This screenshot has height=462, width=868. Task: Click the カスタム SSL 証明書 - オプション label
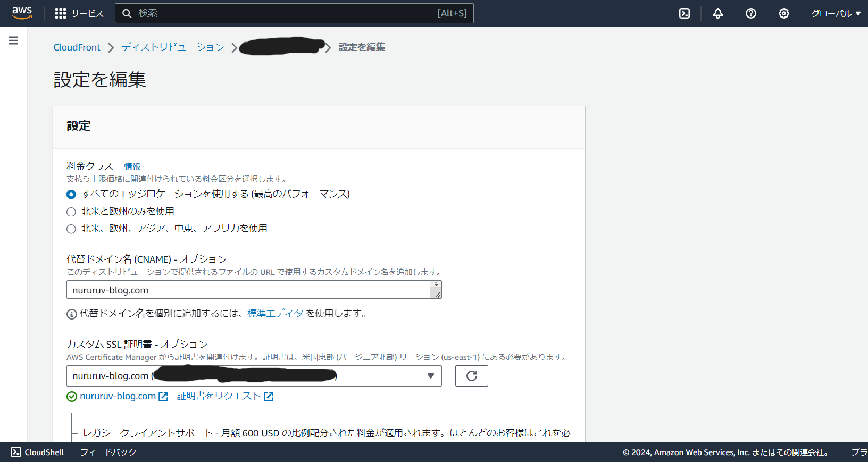(x=137, y=344)
